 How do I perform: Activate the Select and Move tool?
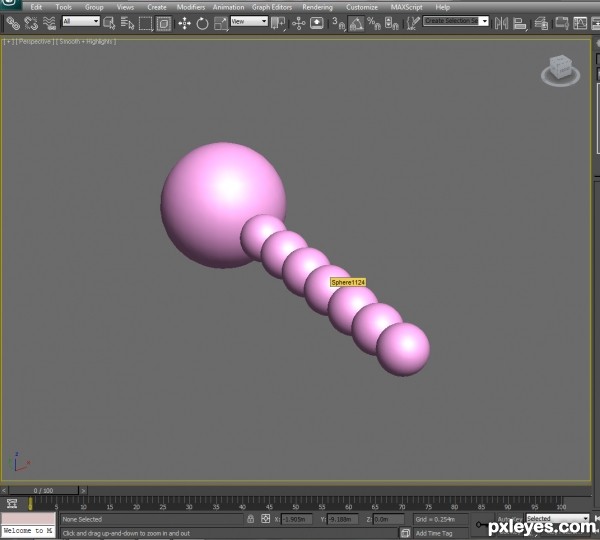[184, 23]
